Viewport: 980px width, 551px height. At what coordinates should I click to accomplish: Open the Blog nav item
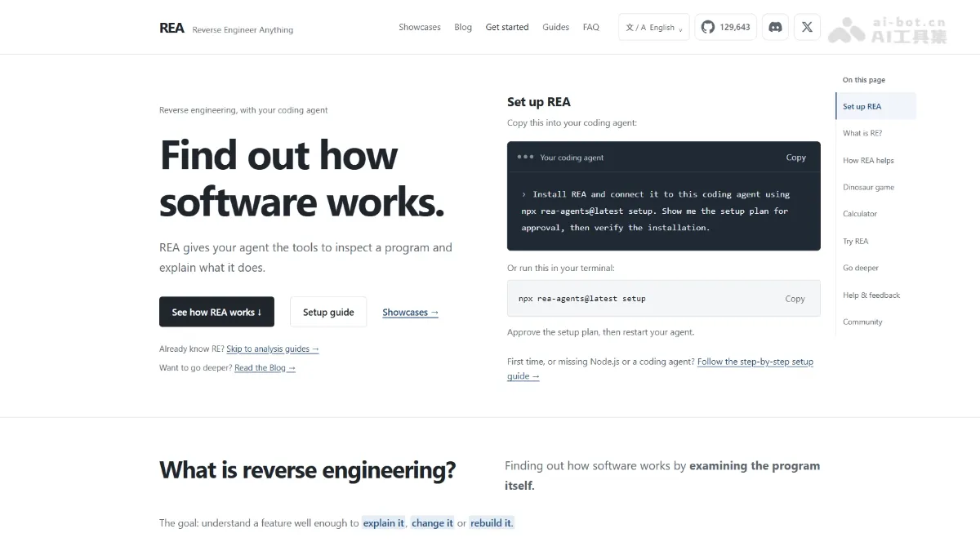coord(463,27)
